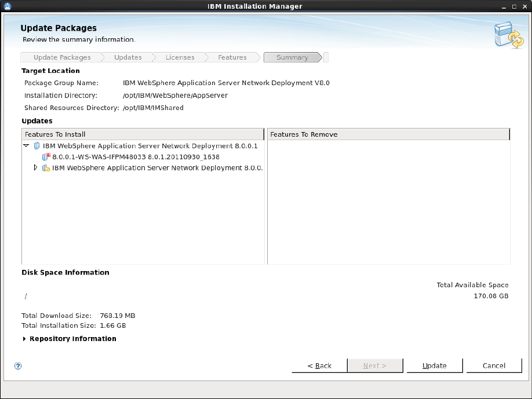The height and width of the screenshot is (399, 532).
Task: Select the 8.0.0.1-WS-WAS-IFPM48033 fix row
Action: 136,157
